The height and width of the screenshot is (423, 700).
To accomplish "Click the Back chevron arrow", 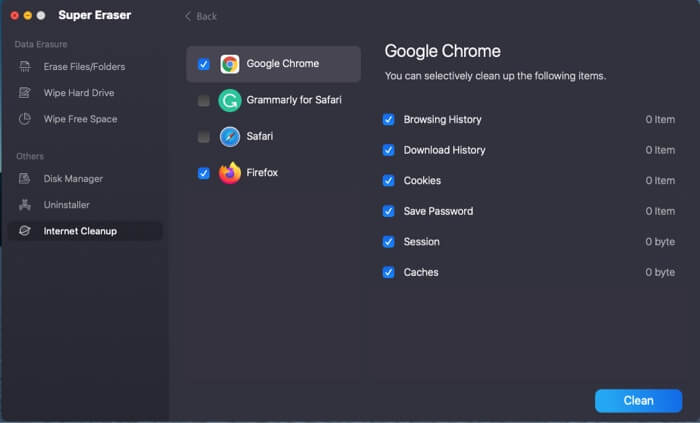I will (x=188, y=17).
